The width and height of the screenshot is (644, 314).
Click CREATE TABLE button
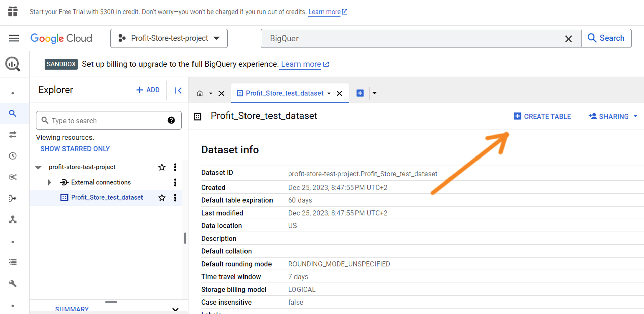click(x=542, y=116)
